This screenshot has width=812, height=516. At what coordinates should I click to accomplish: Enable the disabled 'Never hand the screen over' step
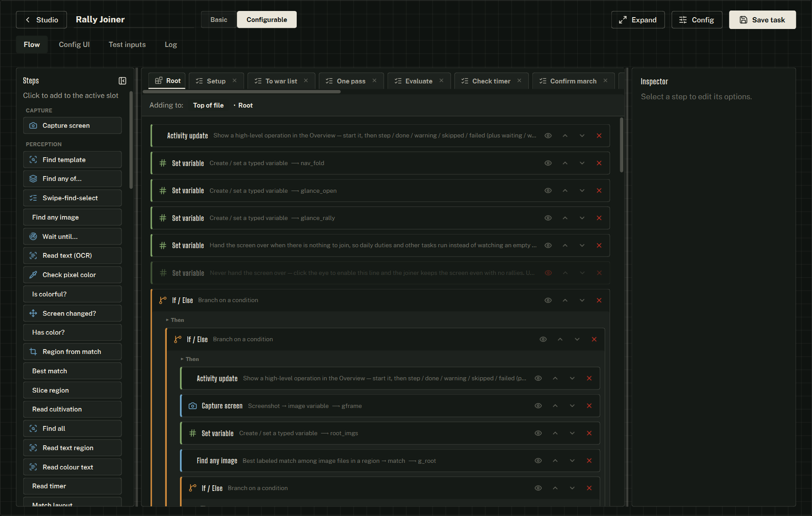pos(548,273)
